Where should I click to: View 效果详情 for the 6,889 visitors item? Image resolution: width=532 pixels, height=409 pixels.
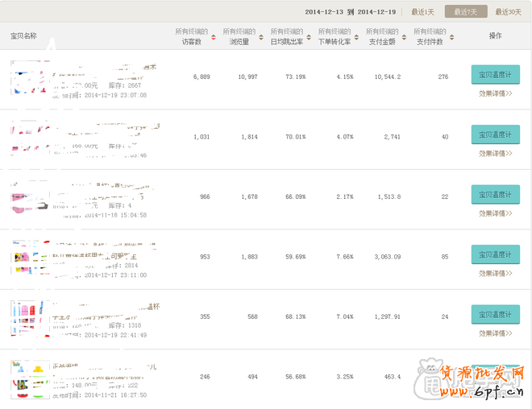[495, 93]
